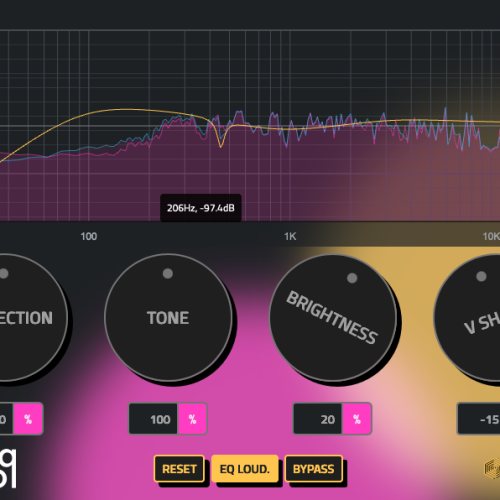Viewport: 500px width, 500px height.
Task: Click the gold hexagon logo icon
Action: (x=492, y=467)
